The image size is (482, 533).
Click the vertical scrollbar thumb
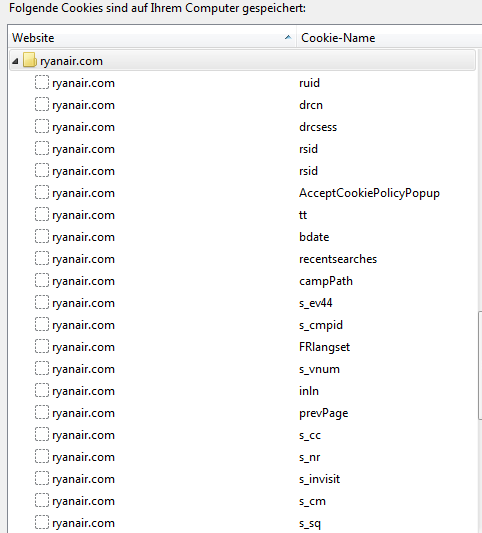(x=480, y=365)
